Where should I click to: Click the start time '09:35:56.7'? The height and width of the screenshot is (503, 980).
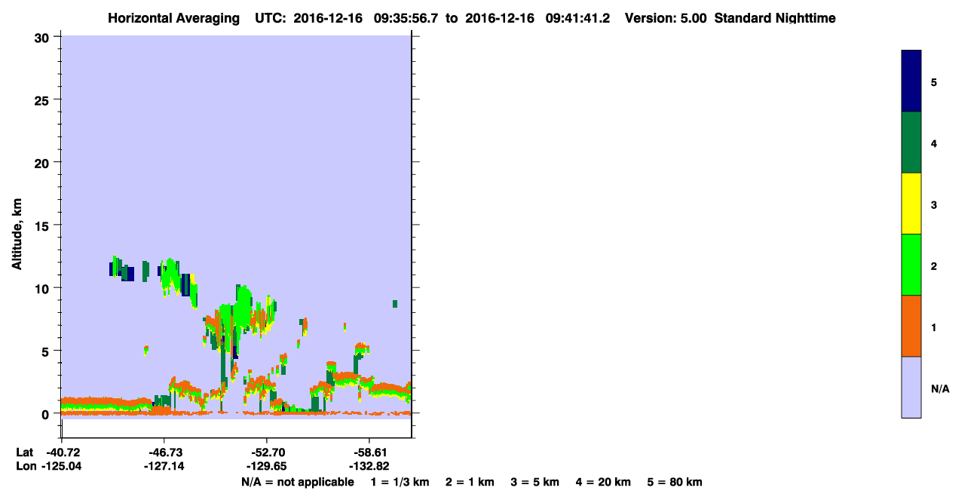406,18
